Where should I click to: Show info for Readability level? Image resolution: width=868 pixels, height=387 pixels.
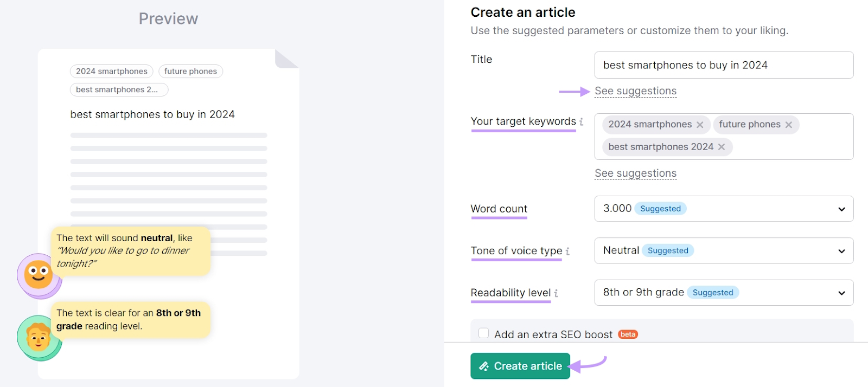click(x=556, y=293)
